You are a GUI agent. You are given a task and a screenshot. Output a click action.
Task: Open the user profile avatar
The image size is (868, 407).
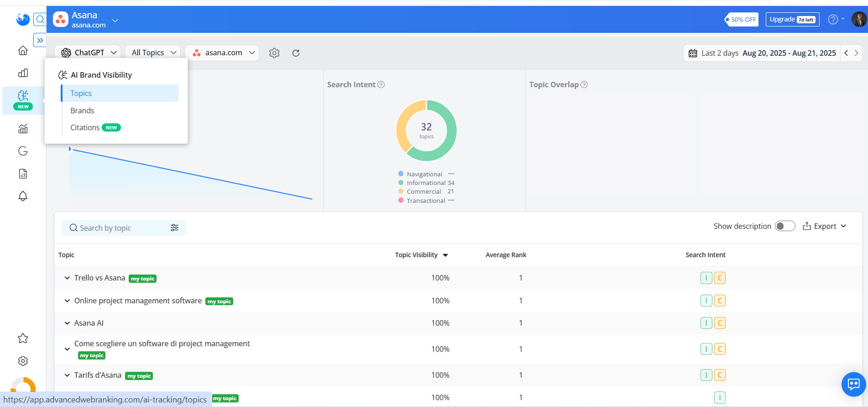pos(859,19)
